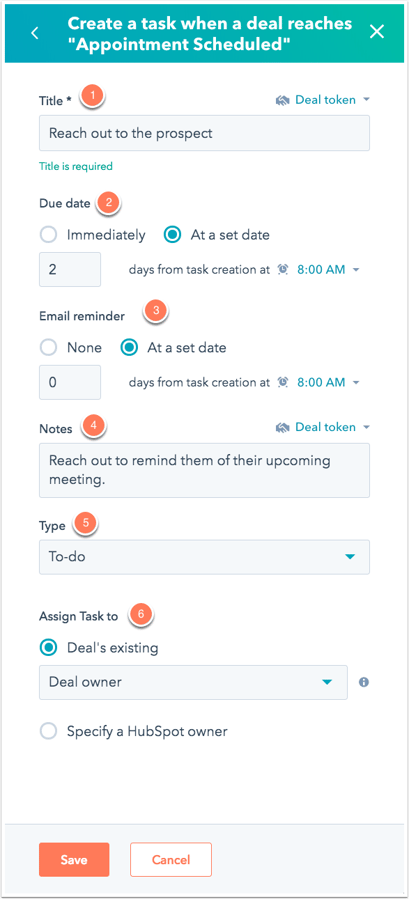Open the due date 8:00 AM time dropdown
Screen dimensions: 409x899
[x=328, y=269]
